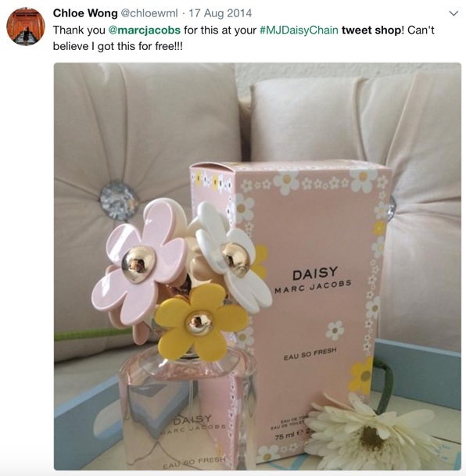Follow the @marcjacobs mention link
The width and height of the screenshot is (466, 476).
pos(144,30)
